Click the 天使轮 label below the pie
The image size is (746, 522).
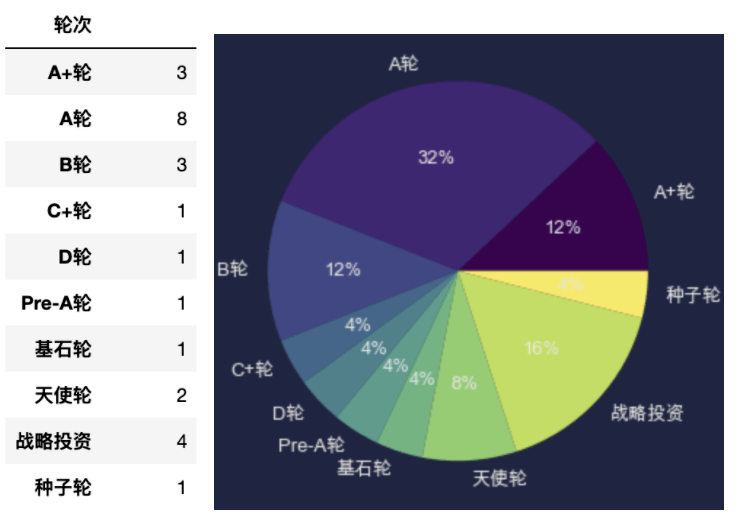click(x=500, y=478)
